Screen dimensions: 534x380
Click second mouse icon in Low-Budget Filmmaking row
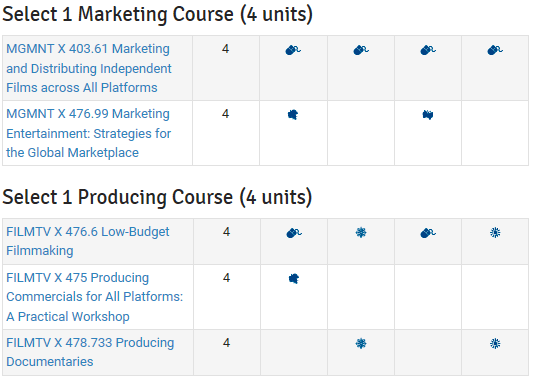click(x=428, y=233)
